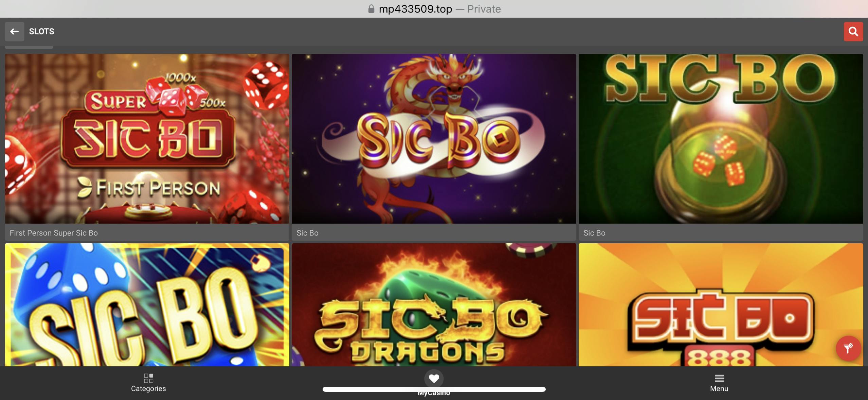This screenshot has height=400, width=868.
Task: Select the 'First Person Super Sic Bo' caption
Action: 54,233
